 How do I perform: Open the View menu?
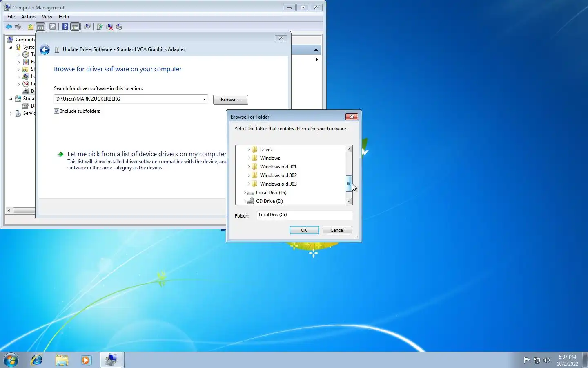(x=47, y=17)
